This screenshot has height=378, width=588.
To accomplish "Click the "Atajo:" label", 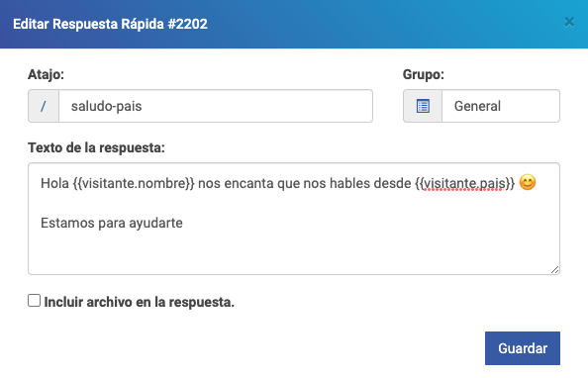I will 47,74.
